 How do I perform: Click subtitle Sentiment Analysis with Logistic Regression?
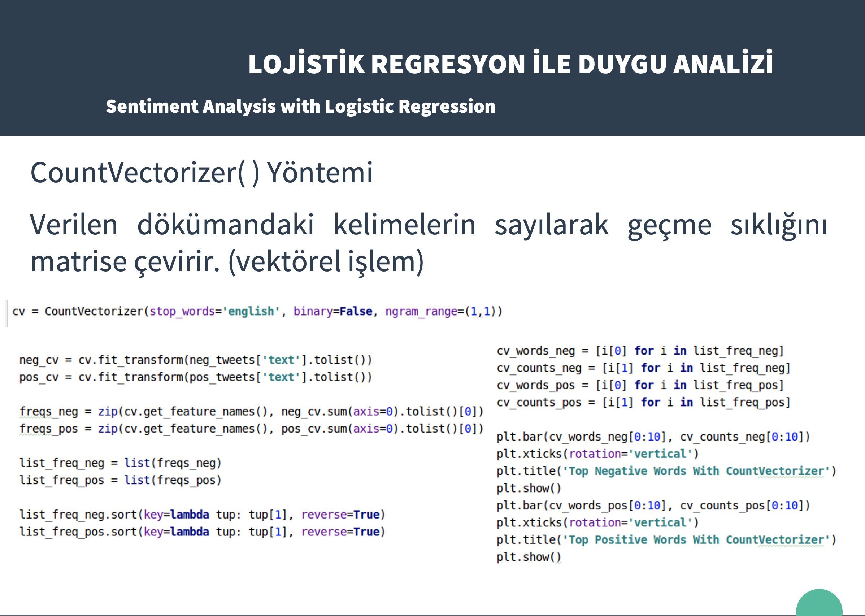300,106
